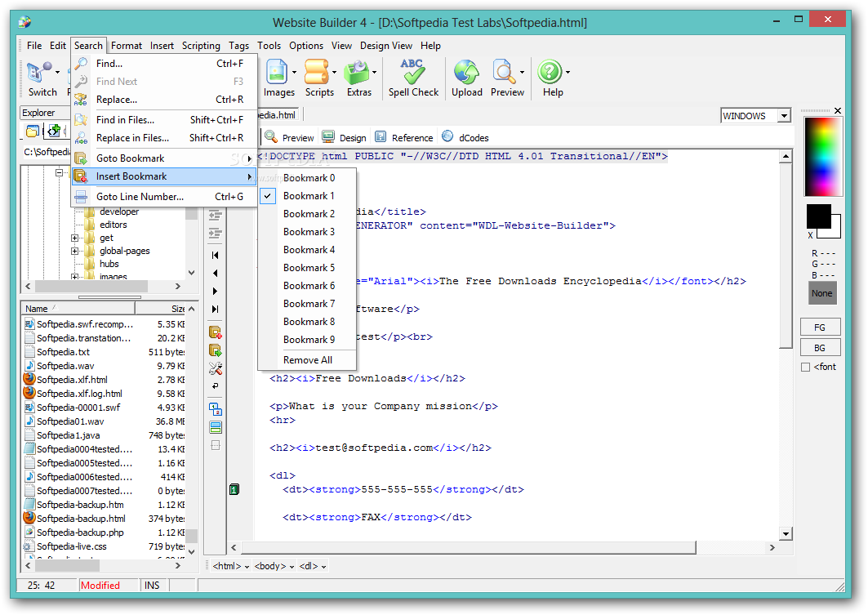This screenshot has width=868, height=615.
Task: Click Remove All bookmarks
Action: click(x=307, y=360)
